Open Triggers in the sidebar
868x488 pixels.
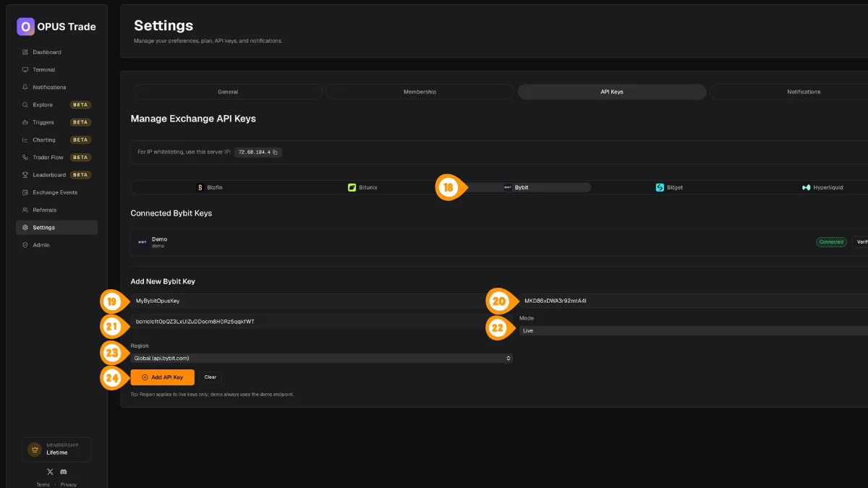(x=56, y=122)
